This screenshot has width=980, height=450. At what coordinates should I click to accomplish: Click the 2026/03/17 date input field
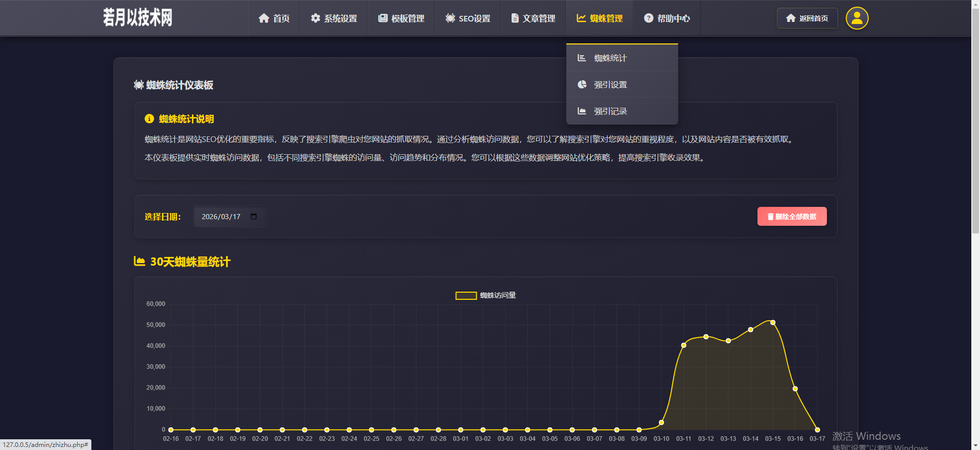(x=221, y=217)
